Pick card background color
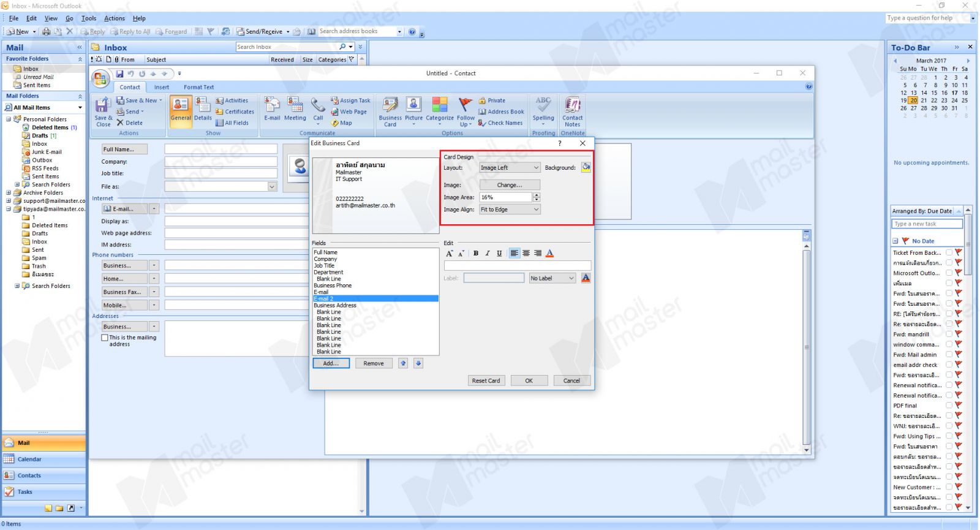 pyautogui.click(x=586, y=167)
